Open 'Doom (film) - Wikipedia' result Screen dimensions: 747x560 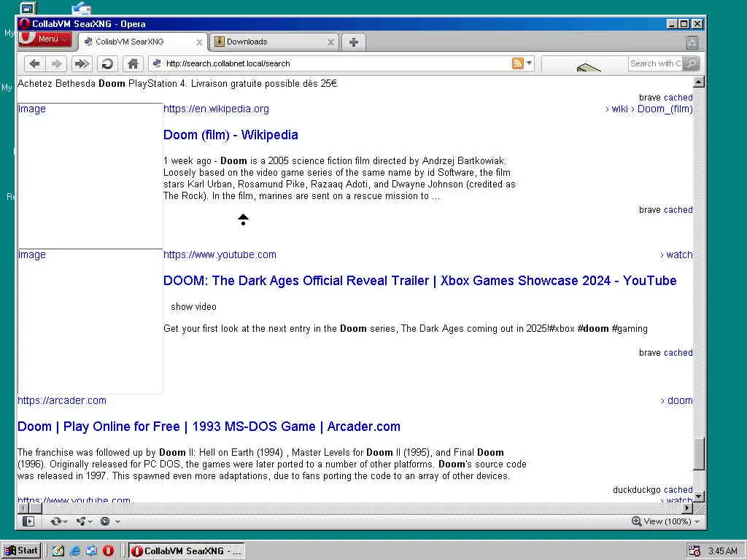click(x=231, y=135)
